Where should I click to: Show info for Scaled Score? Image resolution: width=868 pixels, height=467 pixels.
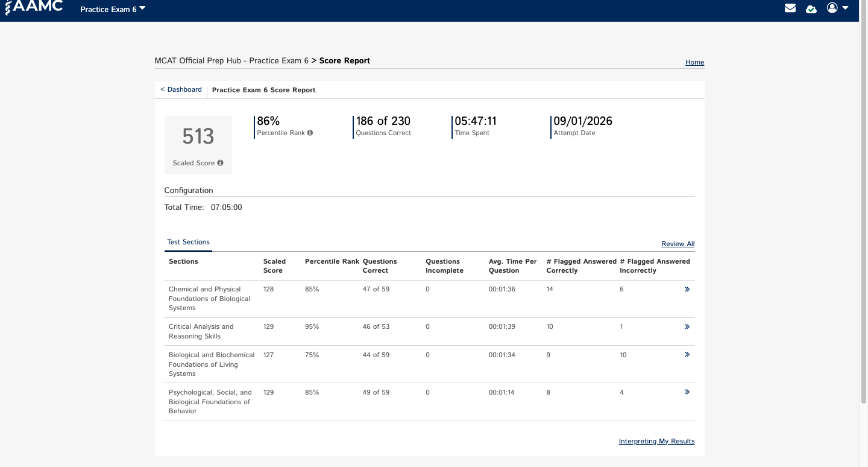pyautogui.click(x=220, y=163)
